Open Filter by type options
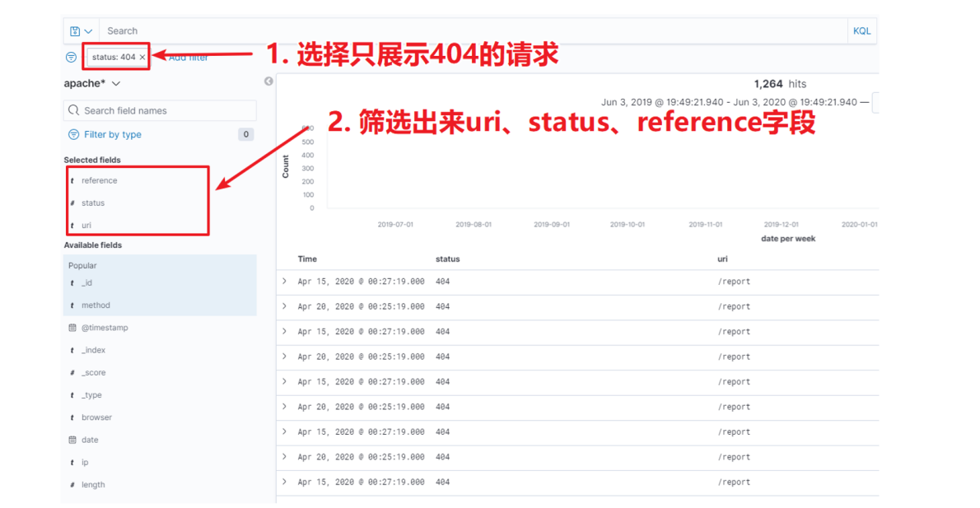The width and height of the screenshot is (980, 508). (x=113, y=134)
